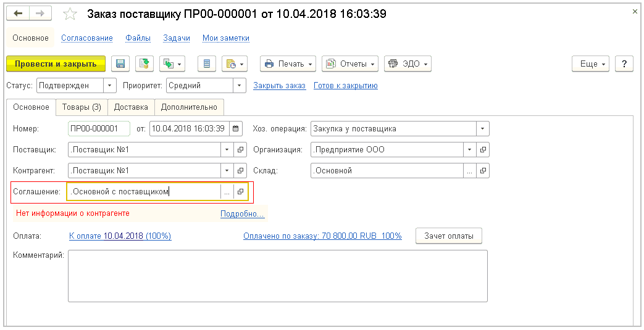Image resolution: width=644 pixels, height=330 pixels.
Task: Click inside the Комментарий text field
Action: 277,275
